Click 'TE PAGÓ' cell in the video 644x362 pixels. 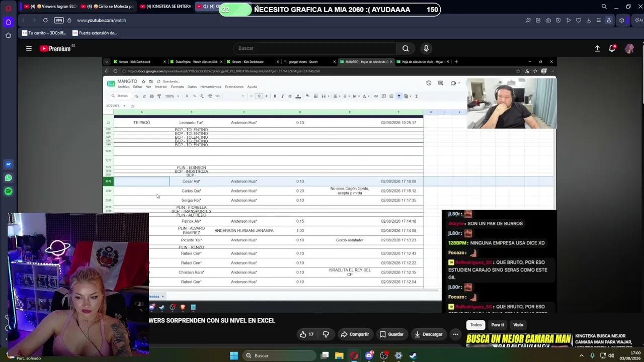(141, 123)
